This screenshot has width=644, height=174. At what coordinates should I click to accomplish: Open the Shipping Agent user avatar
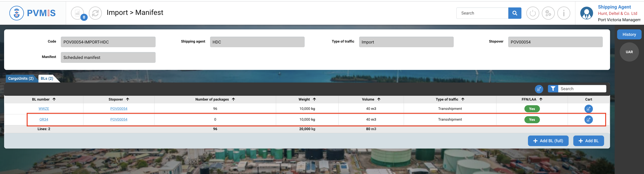[x=587, y=13]
